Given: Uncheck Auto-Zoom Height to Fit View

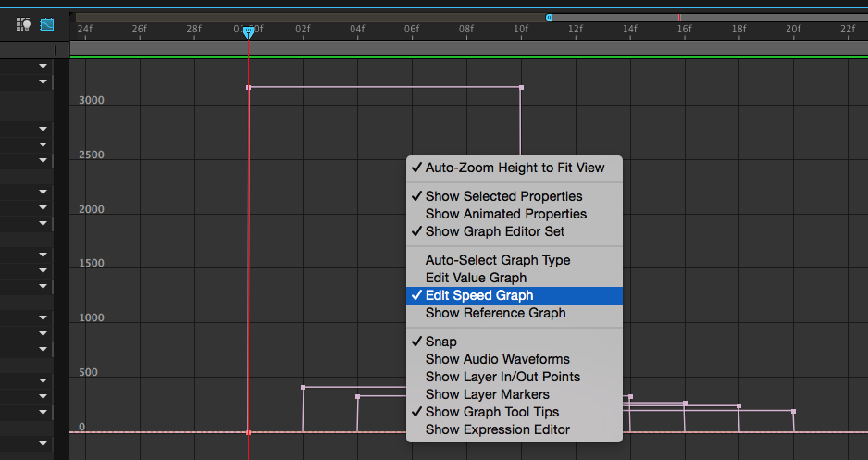Looking at the screenshot, I should pyautogui.click(x=515, y=168).
